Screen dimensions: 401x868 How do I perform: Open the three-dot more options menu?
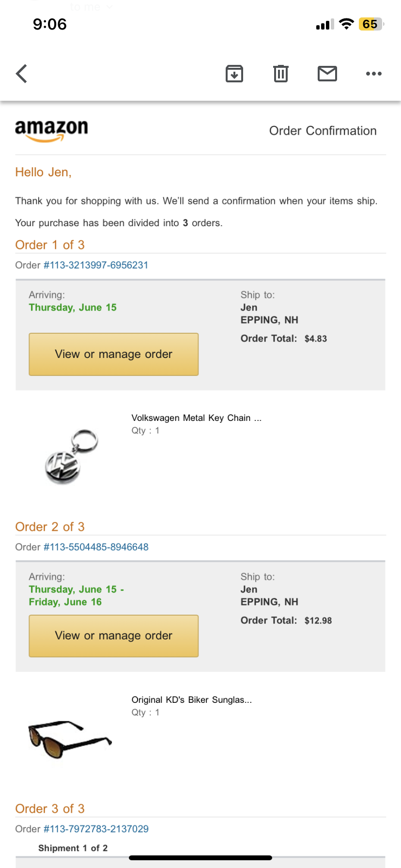click(373, 74)
